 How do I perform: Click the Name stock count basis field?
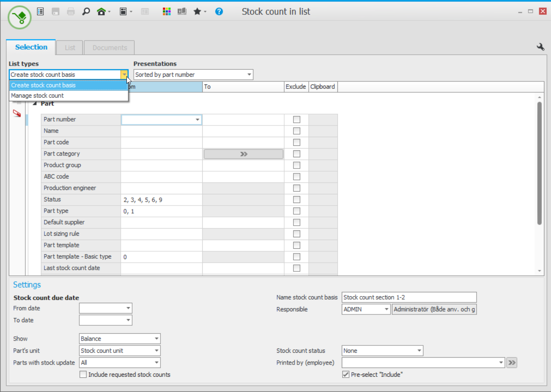pos(409,297)
